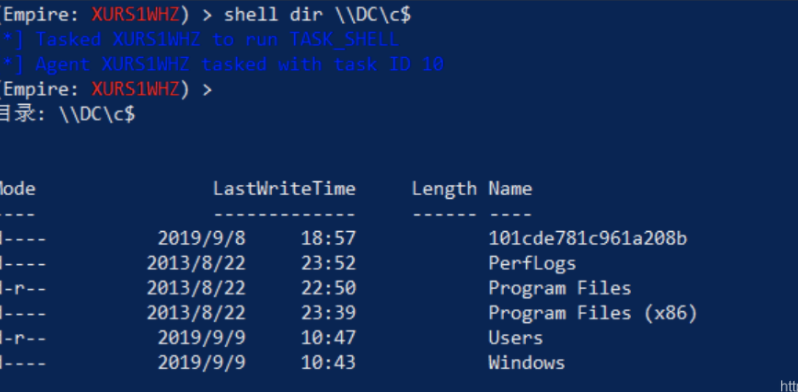
Task: Click the 2019/9/8 date in first row
Action: tap(202, 238)
